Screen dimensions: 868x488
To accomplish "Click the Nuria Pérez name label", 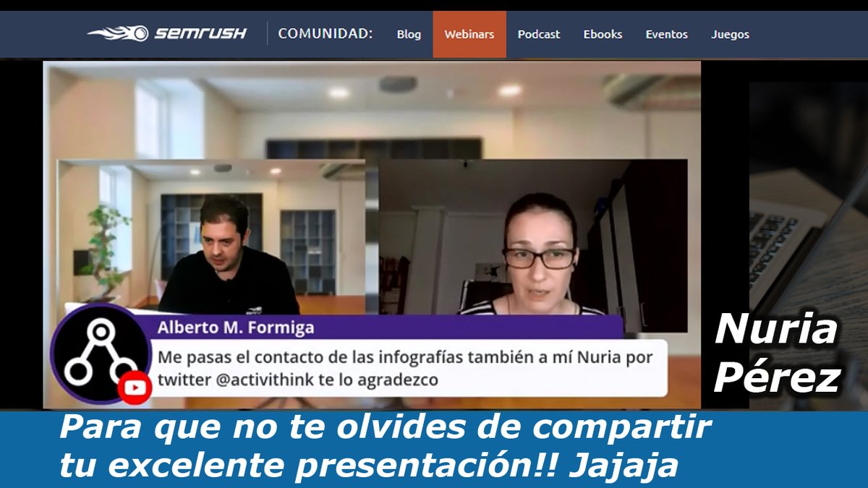I will (x=777, y=354).
